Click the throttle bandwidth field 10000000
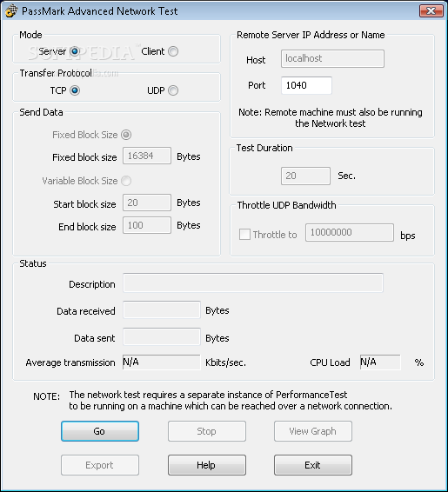Image resolution: width=448 pixels, height=492 pixels. 350,232
